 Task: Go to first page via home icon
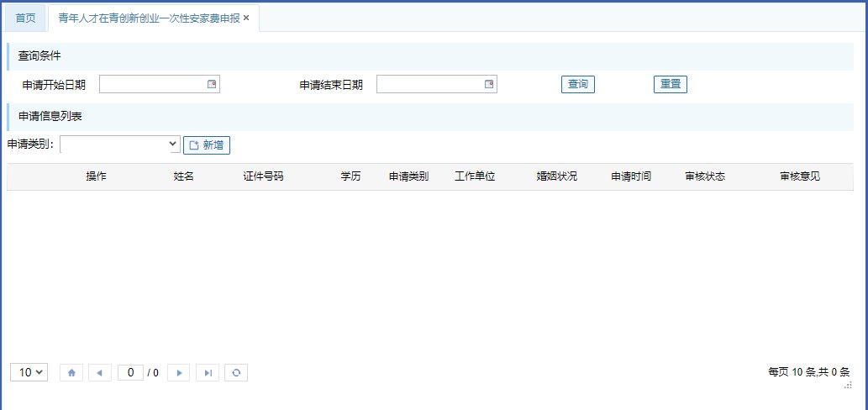(x=71, y=373)
